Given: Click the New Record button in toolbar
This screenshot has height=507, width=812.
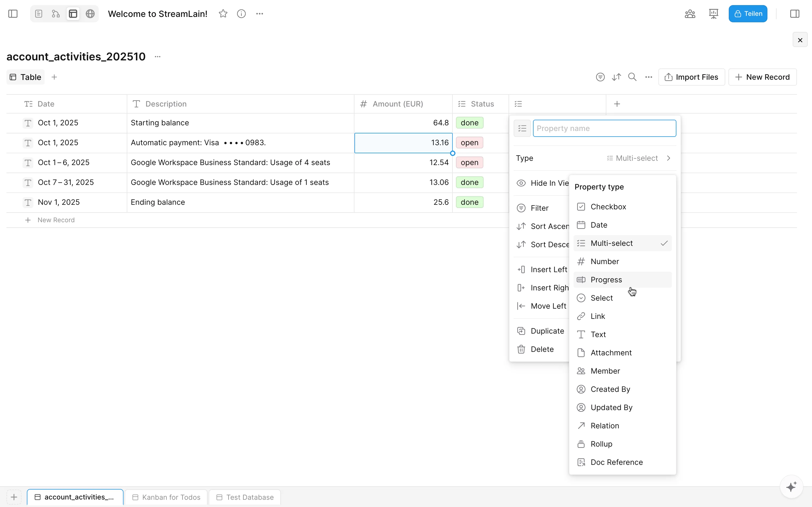Looking at the screenshot, I should [x=762, y=77].
